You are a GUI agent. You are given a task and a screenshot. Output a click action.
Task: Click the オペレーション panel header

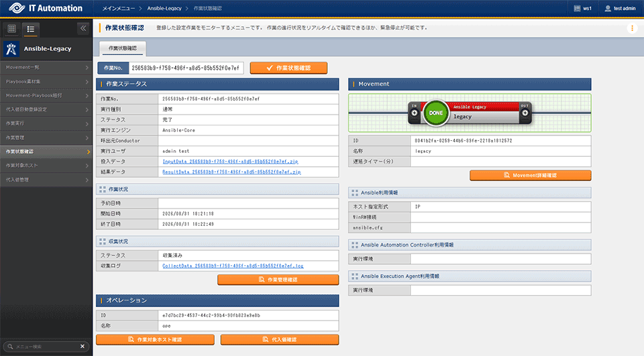click(217, 300)
